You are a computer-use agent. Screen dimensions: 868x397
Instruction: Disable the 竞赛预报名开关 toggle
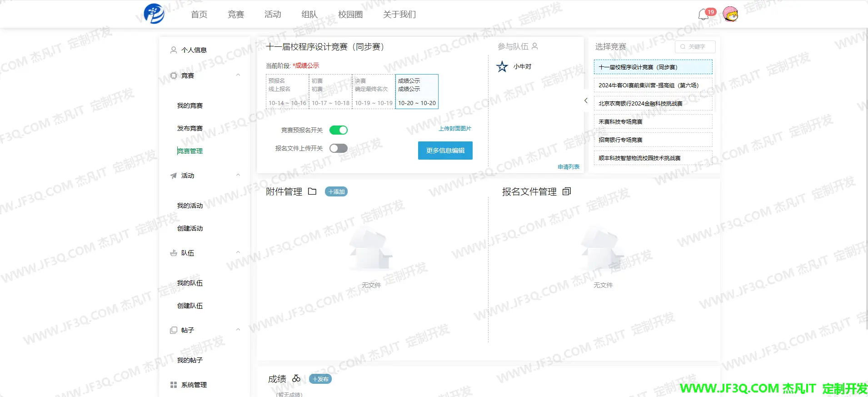(x=339, y=130)
